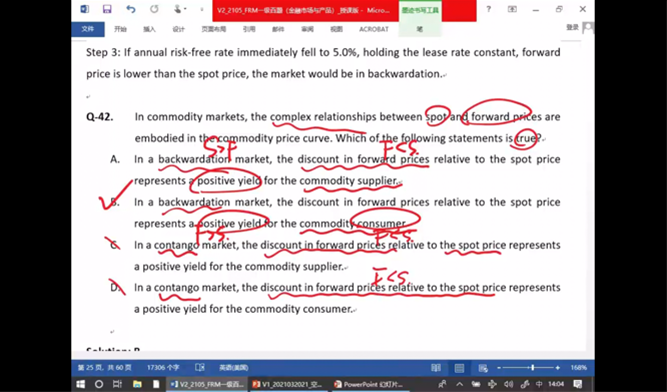Open the 文件 tab
The width and height of the screenshot is (667, 392).
[88, 29]
